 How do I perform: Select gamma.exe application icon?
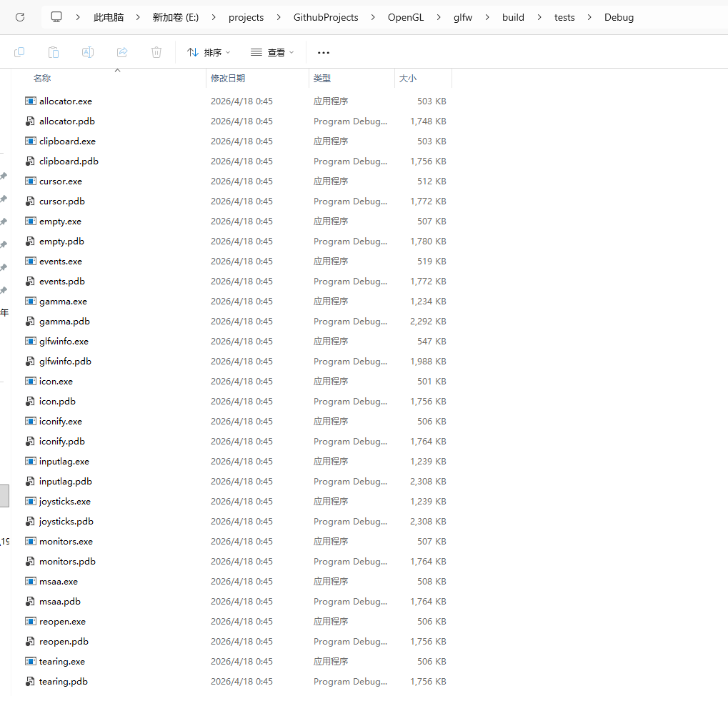coord(31,302)
